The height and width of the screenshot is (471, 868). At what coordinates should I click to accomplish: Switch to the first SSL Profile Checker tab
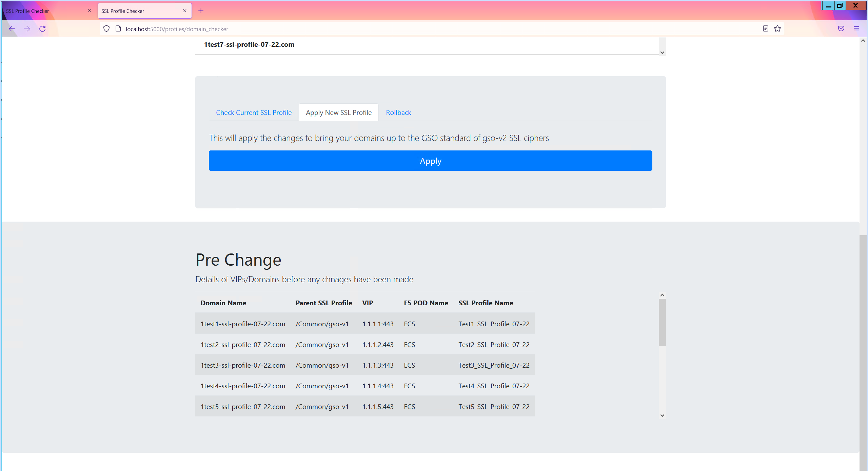pos(44,11)
